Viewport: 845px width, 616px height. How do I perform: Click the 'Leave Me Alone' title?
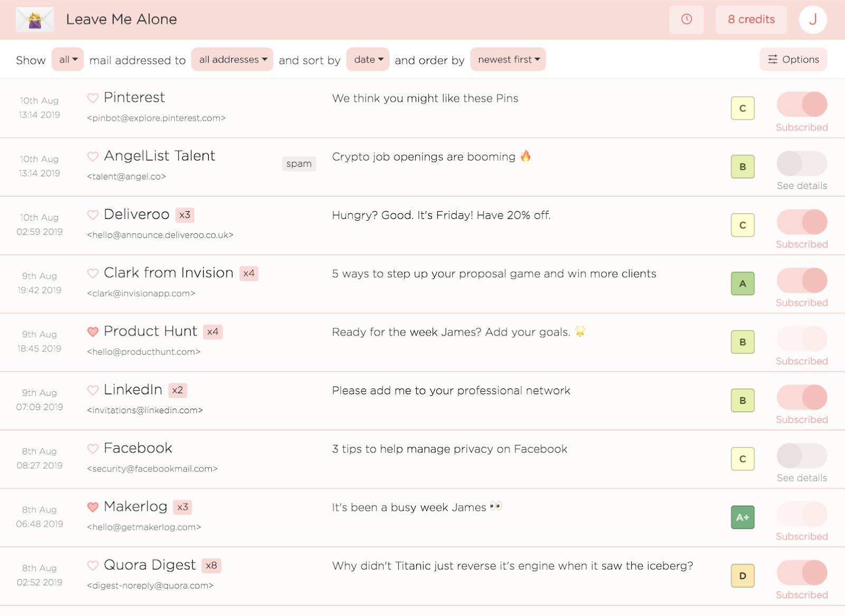121,20
